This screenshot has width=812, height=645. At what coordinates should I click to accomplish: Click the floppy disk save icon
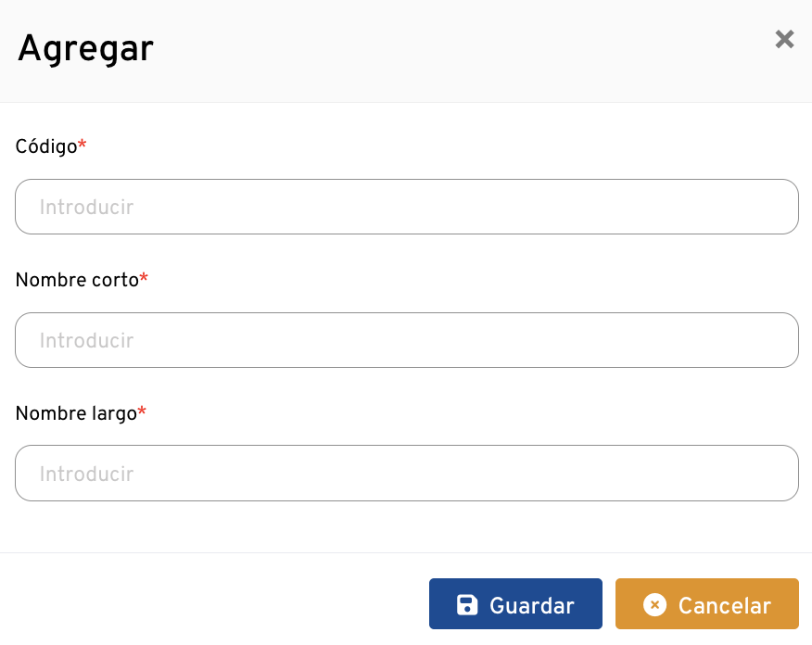[x=467, y=605]
